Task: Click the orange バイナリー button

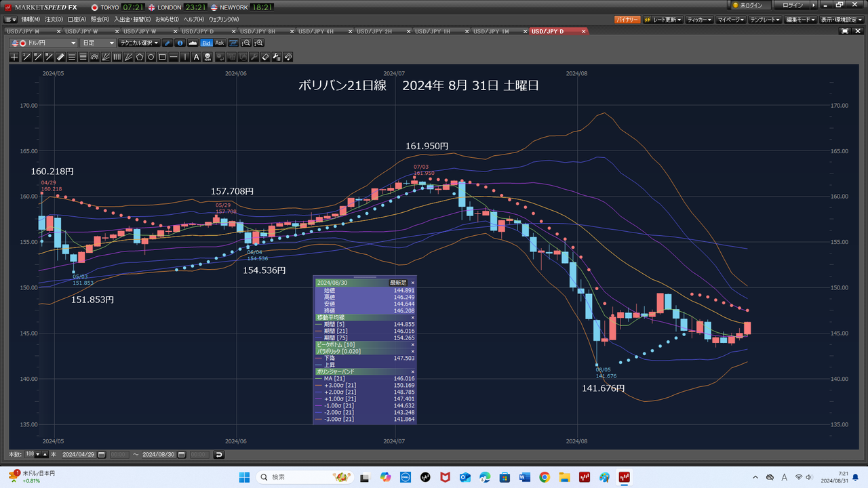Action: (627, 20)
